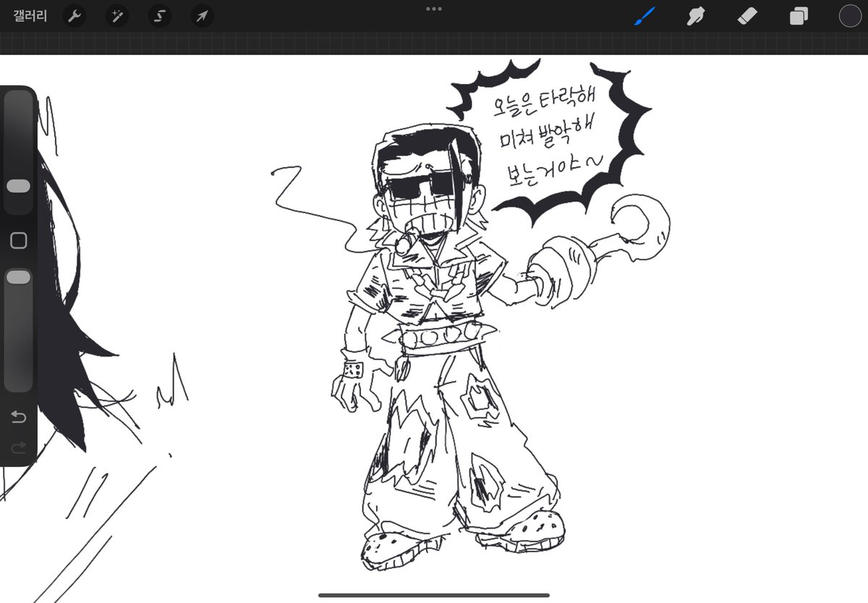Click the brush opacity slider handle

coord(18,278)
